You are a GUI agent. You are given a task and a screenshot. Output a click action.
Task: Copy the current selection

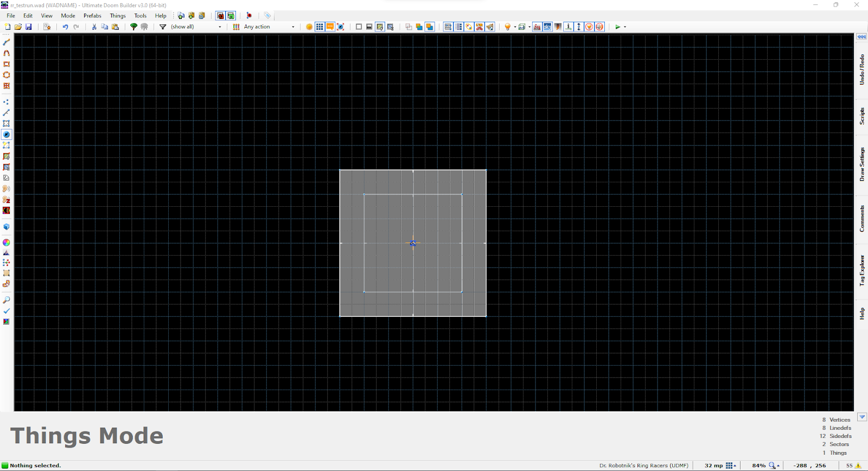[x=105, y=27]
